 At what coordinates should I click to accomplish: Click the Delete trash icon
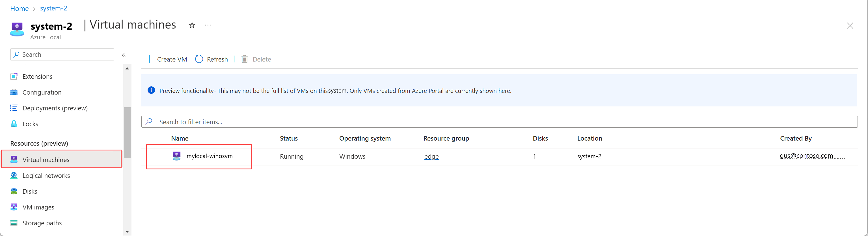point(245,59)
